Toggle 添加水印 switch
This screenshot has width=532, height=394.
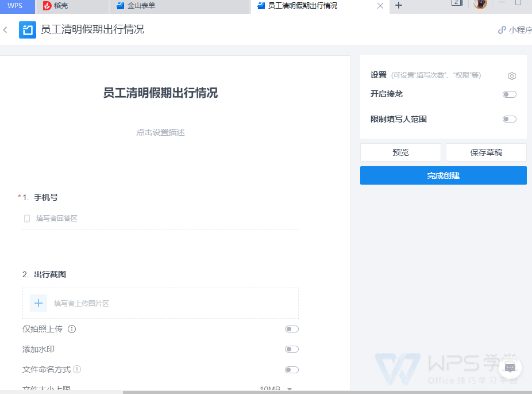[291, 349]
